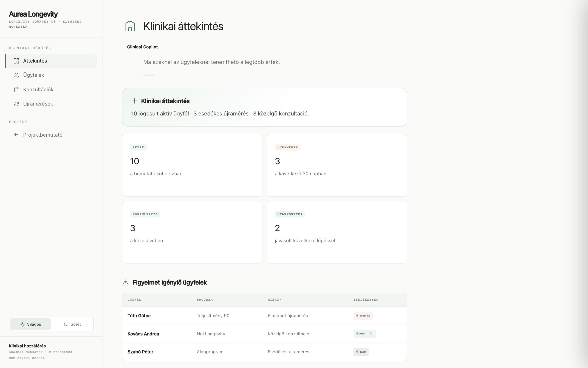
Task: Click the MIÉRT? column header
Action: (274, 300)
